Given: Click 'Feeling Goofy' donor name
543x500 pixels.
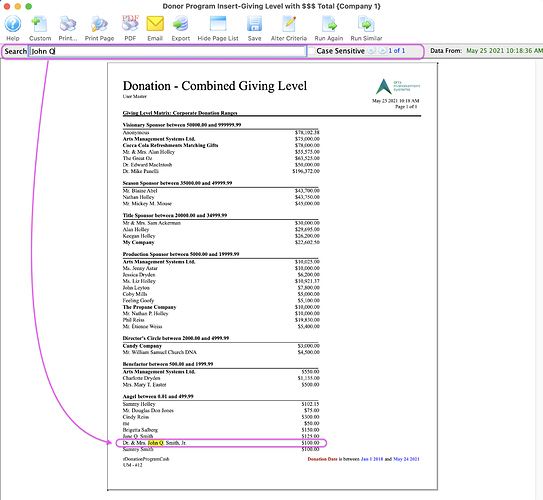Looking at the screenshot, I should click(x=138, y=301).
